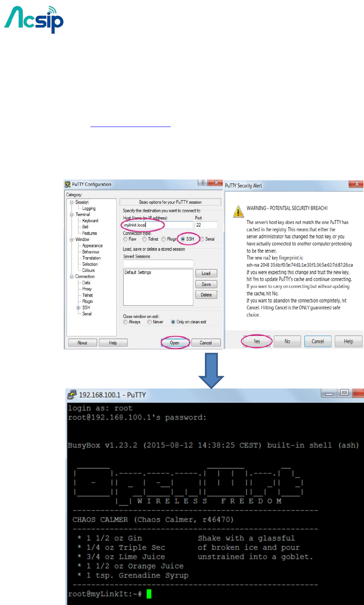This screenshot has height=605, width=364.
Task: Close the PuTTY Configuration window
Action: [x=215, y=183]
